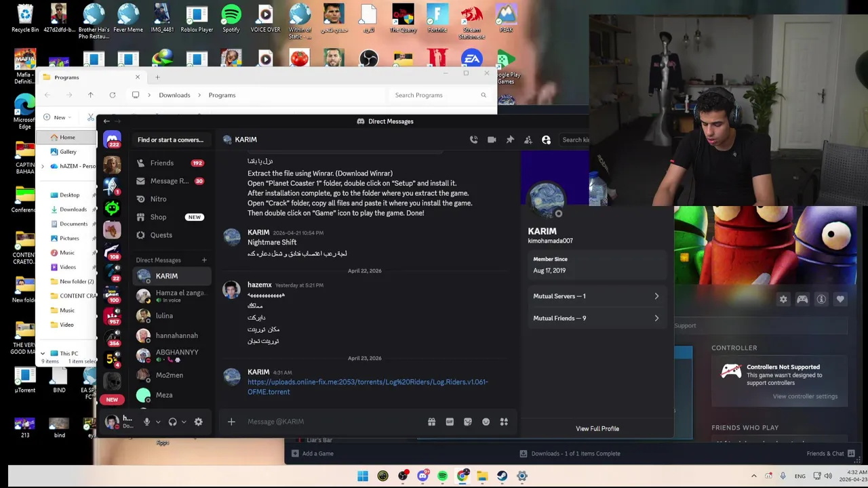This screenshot has width=868, height=488.
Task: Open the gift icon in message bar
Action: tap(431, 422)
